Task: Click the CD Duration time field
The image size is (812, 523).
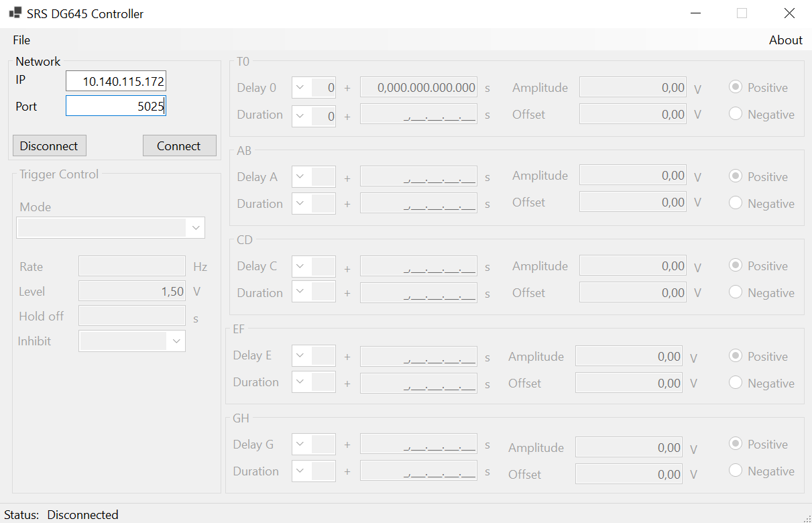Action: click(x=418, y=292)
